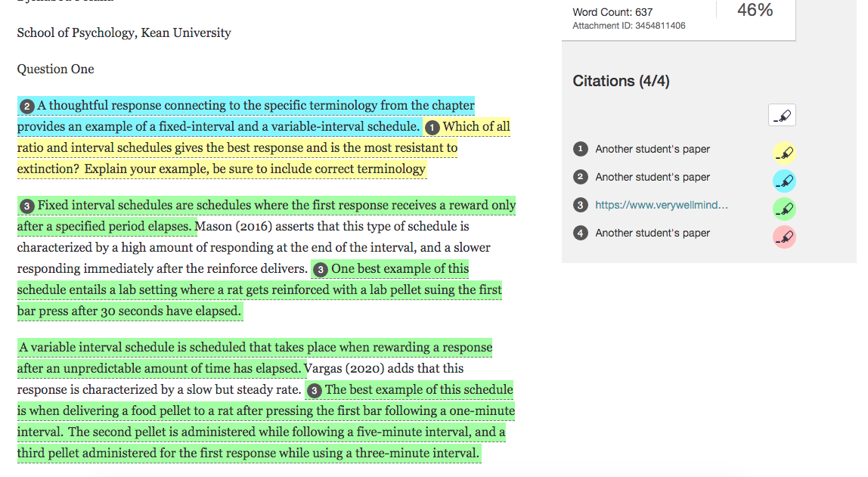
Task: Toggle the yellow highlighter for citation 1
Action: click(x=784, y=153)
